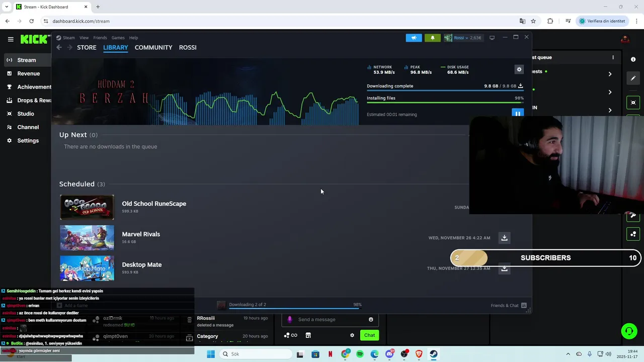
Task: Click the trash icon in activity feed
Action: (189, 320)
